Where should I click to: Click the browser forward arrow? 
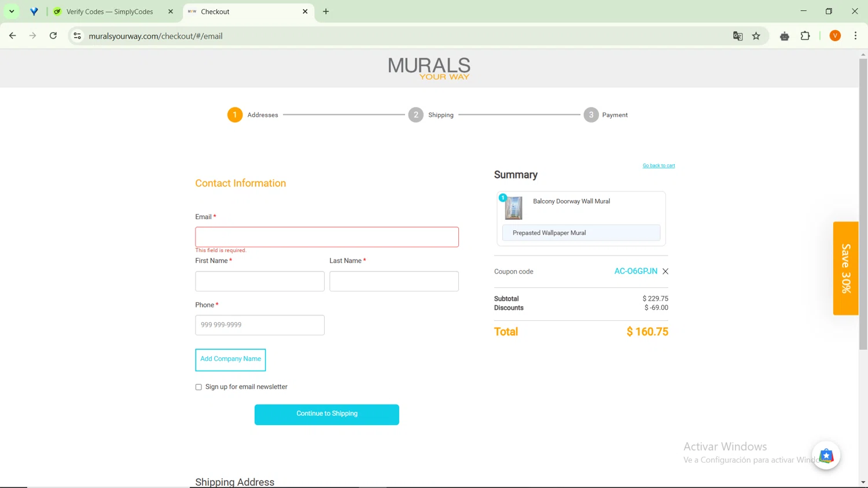tap(33, 36)
